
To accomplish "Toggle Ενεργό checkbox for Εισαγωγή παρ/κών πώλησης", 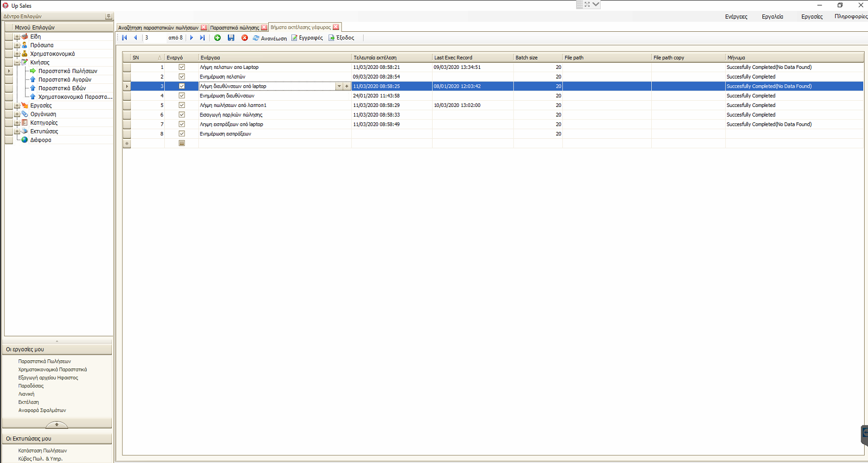I will coord(182,115).
